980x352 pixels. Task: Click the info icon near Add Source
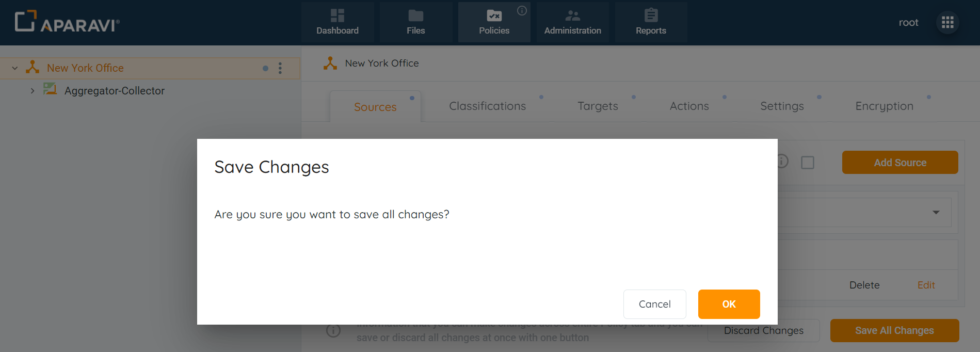click(782, 162)
